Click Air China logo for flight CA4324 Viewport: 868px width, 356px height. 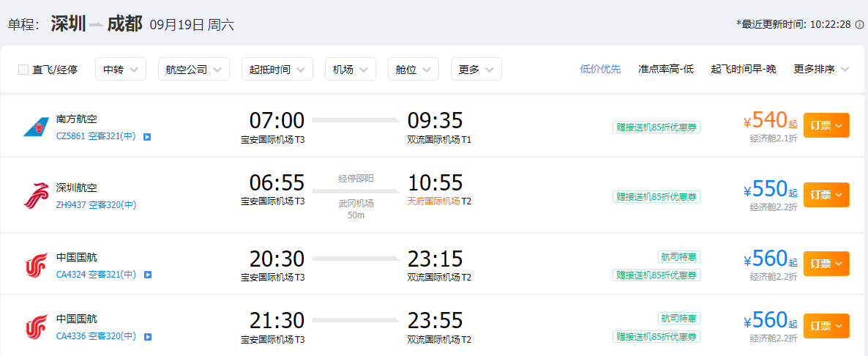coord(36,265)
